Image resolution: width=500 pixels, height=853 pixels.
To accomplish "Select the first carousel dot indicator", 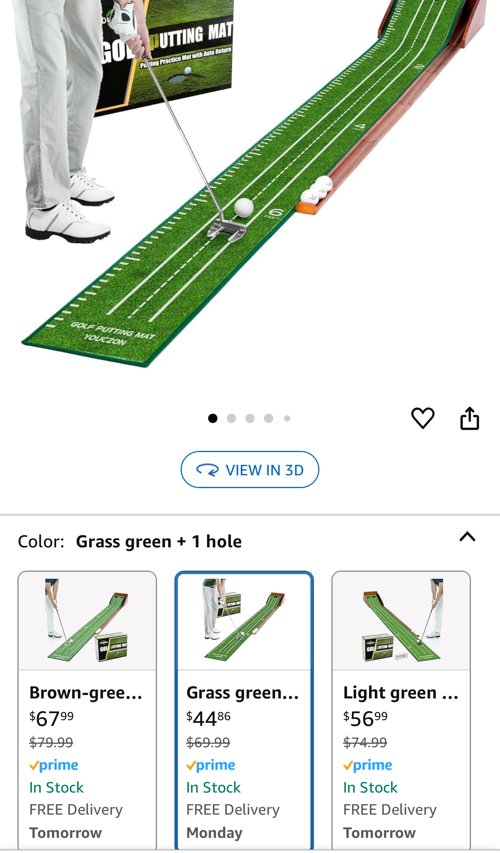I will 213,418.
